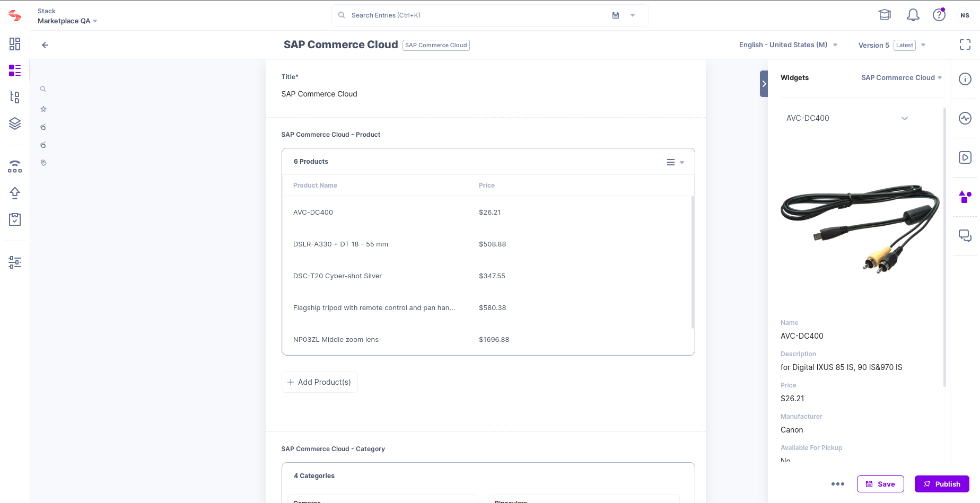
Task: Open the SAP Commerce Cloud widget selector
Action: tap(902, 78)
